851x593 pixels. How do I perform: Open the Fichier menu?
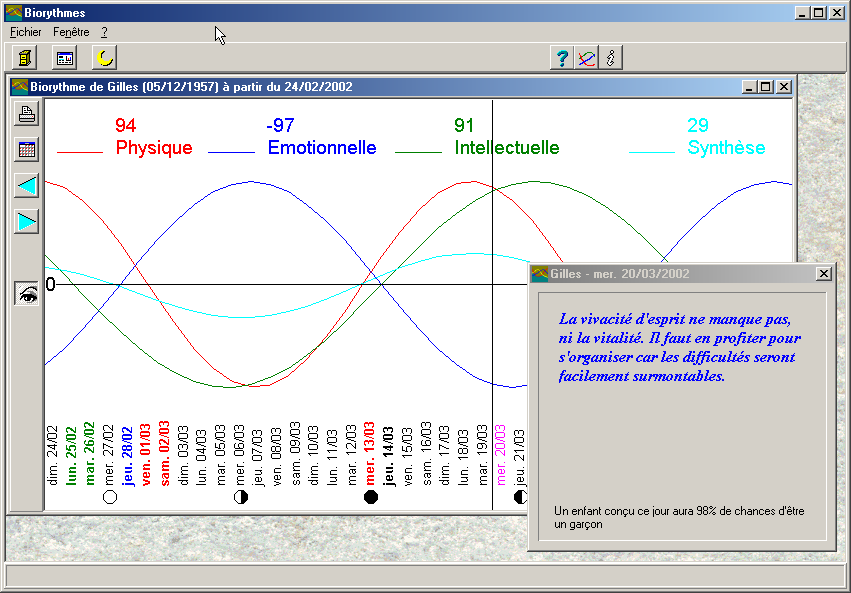pos(26,32)
